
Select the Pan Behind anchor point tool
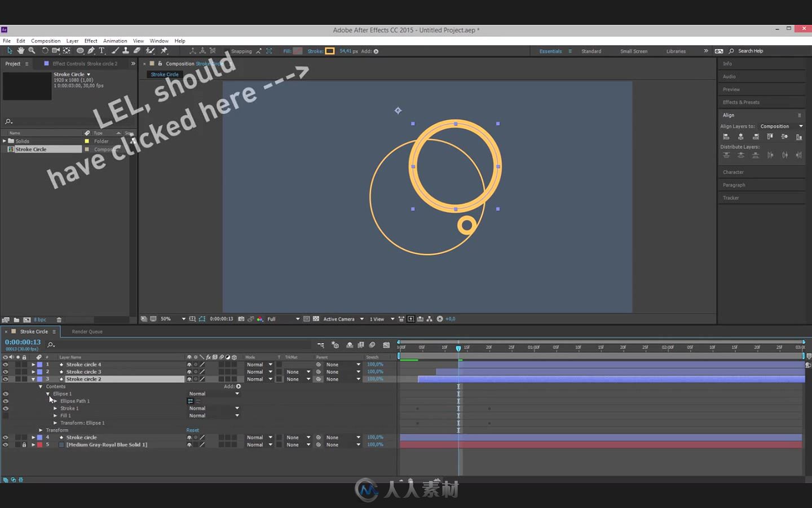point(67,51)
